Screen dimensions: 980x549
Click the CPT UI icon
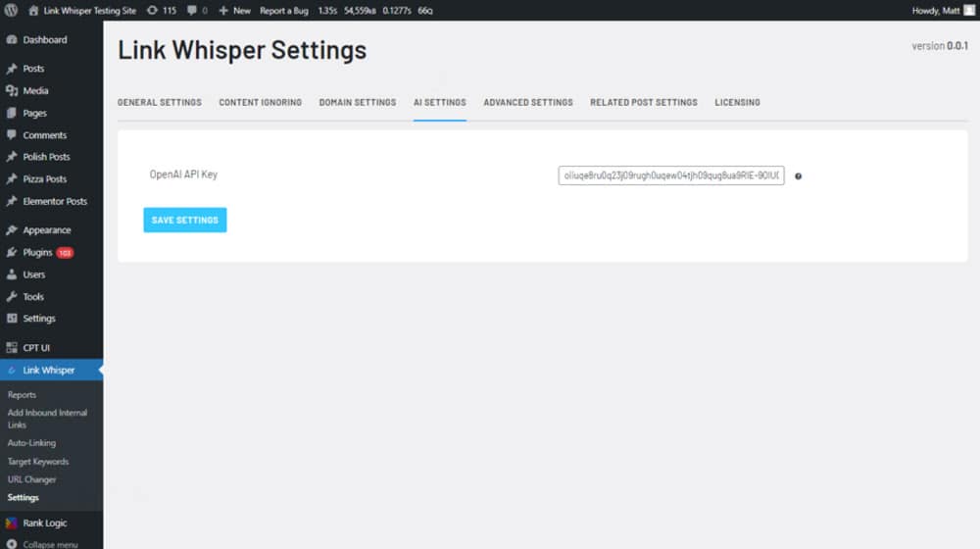[x=11, y=348]
